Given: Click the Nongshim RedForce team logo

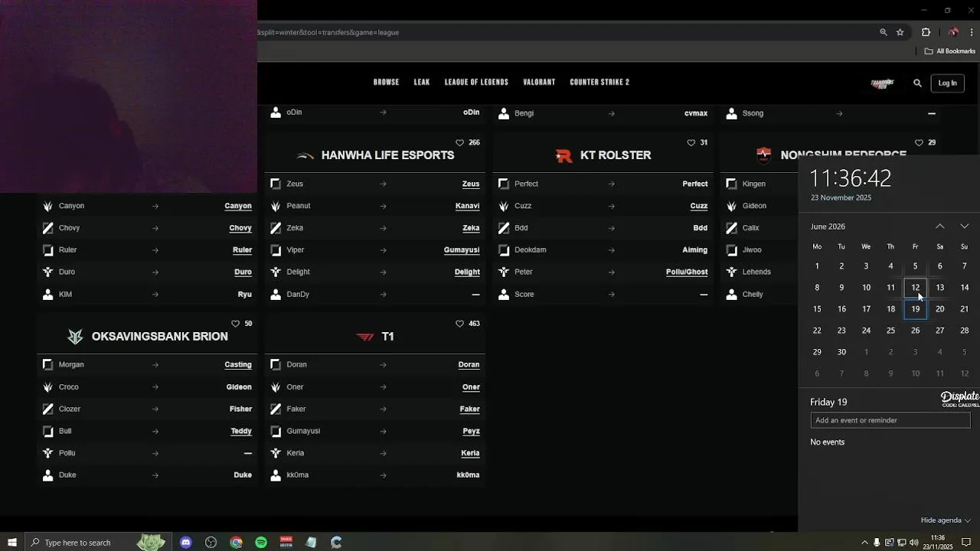Looking at the screenshot, I should pos(764,155).
